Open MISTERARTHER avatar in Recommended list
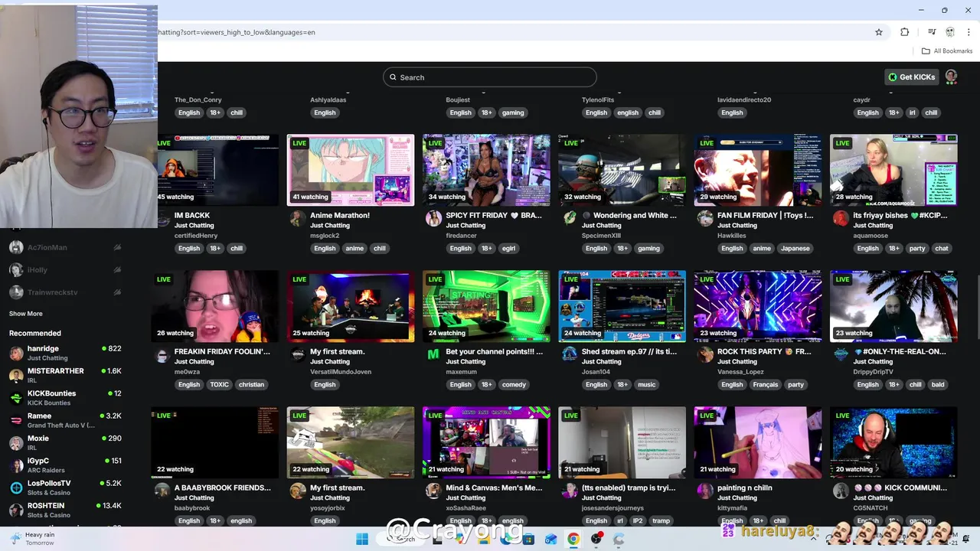The image size is (980, 551). click(16, 375)
